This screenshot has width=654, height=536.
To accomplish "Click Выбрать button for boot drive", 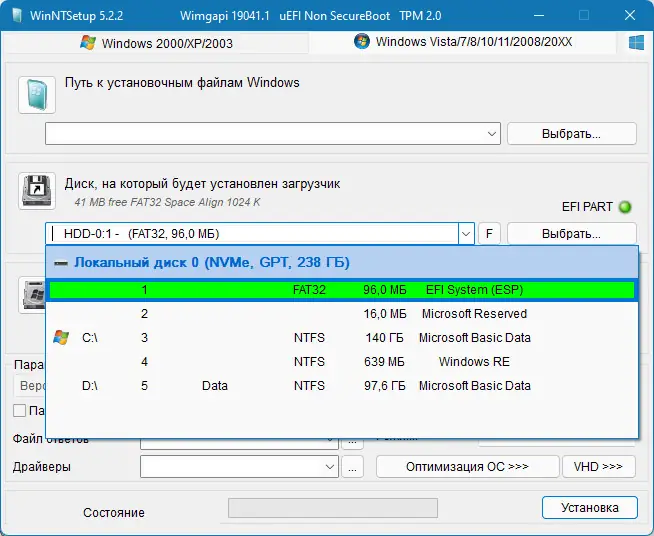I will (571, 234).
